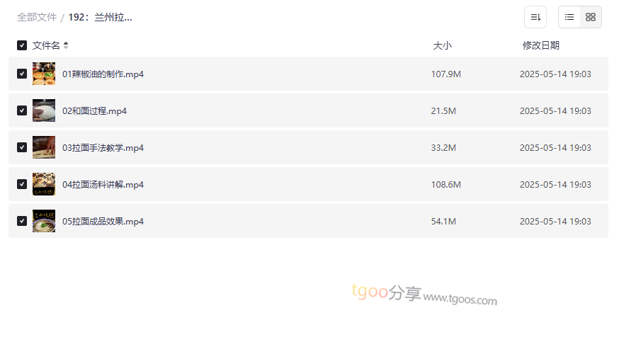Click the 修改日期 column header

pyautogui.click(x=540, y=45)
